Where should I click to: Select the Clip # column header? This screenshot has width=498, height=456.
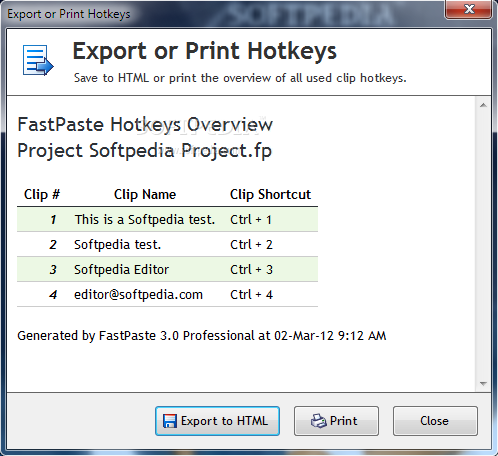(42, 194)
